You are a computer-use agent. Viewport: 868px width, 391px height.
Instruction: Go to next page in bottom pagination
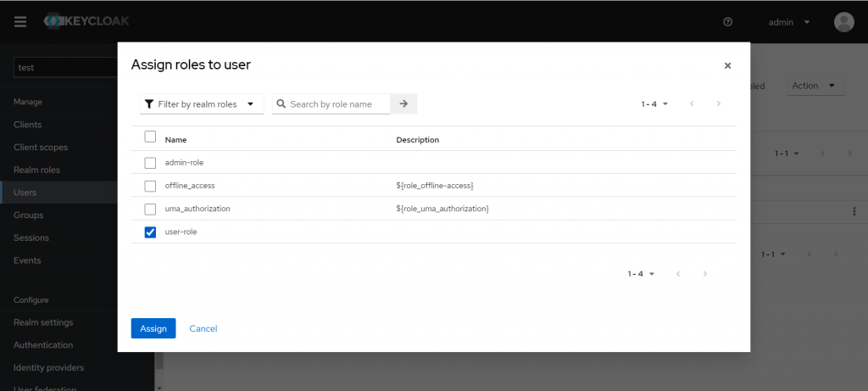pyautogui.click(x=704, y=274)
